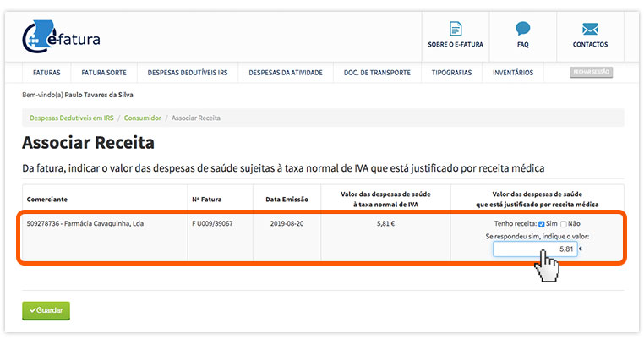Click the e-fatura logo
Viewport: 644px width, 345px height.
[59, 36]
